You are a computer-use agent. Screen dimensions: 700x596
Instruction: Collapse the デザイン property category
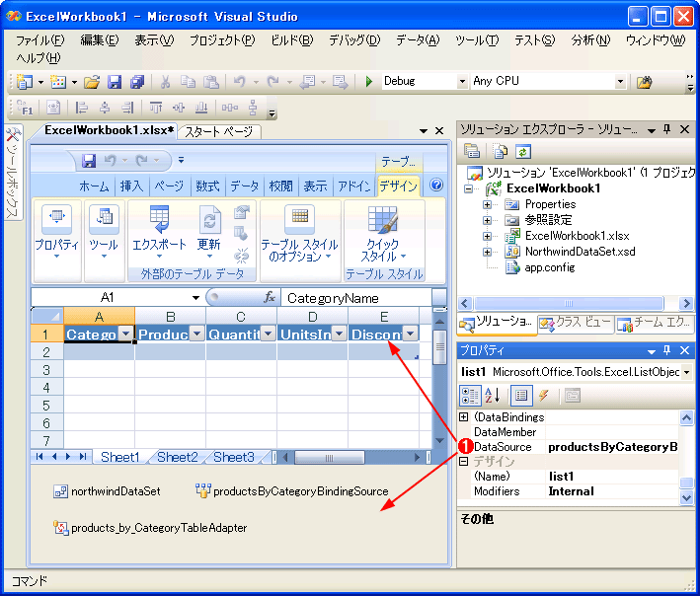pyautogui.click(x=464, y=461)
